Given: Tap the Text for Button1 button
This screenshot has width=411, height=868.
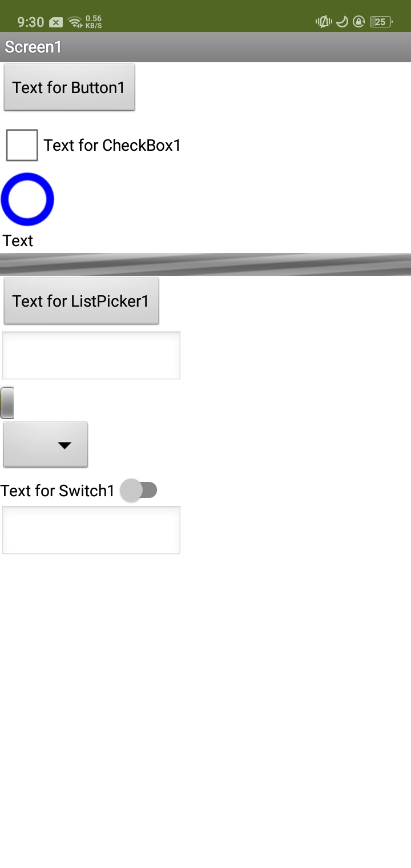Looking at the screenshot, I should [69, 87].
